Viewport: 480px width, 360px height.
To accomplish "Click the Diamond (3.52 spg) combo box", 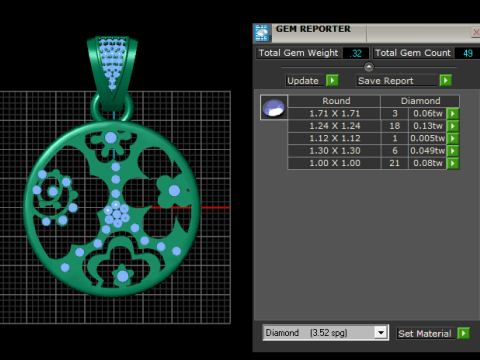I will pyautogui.click(x=326, y=333).
